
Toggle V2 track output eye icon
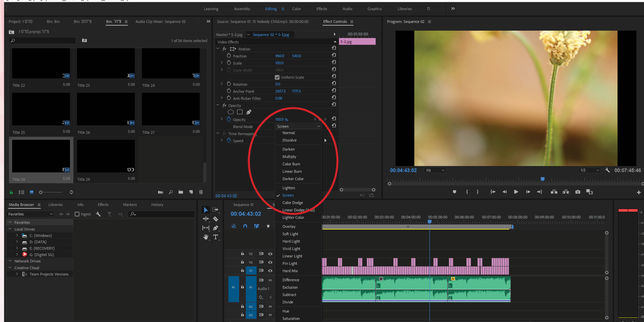coord(270,262)
